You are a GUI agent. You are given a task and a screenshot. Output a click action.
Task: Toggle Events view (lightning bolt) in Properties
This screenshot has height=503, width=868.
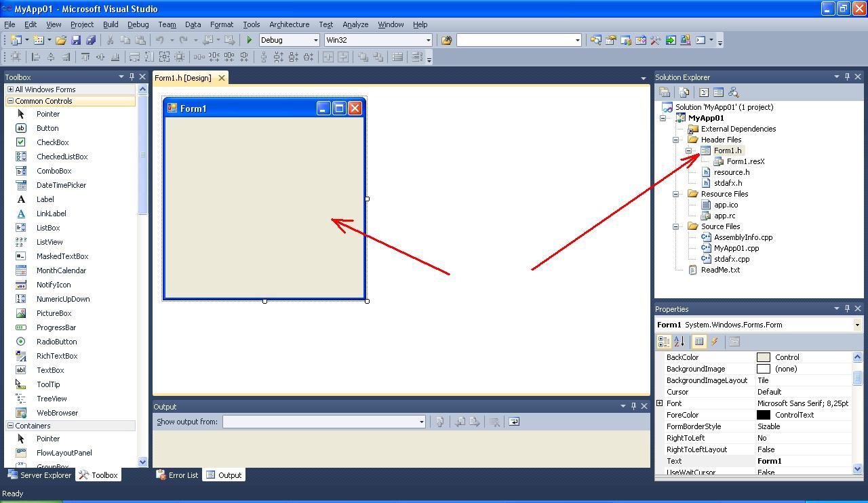[714, 342]
